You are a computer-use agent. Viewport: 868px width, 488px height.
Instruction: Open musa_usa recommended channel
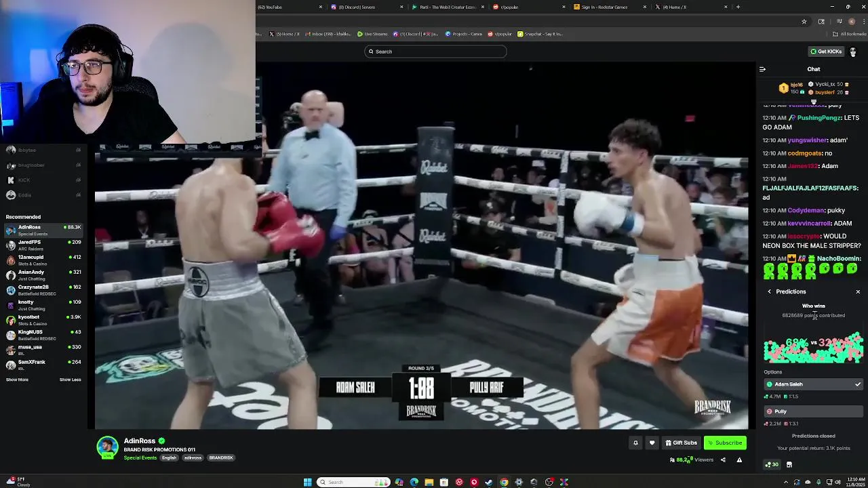[43, 350]
